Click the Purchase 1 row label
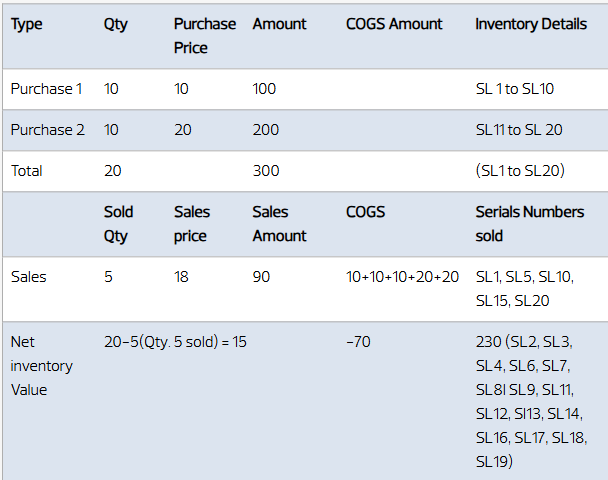Image resolution: width=608 pixels, height=480 pixels. click(47, 89)
